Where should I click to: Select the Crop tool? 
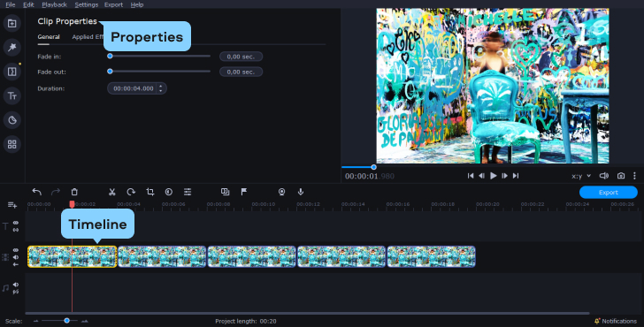[x=149, y=192]
